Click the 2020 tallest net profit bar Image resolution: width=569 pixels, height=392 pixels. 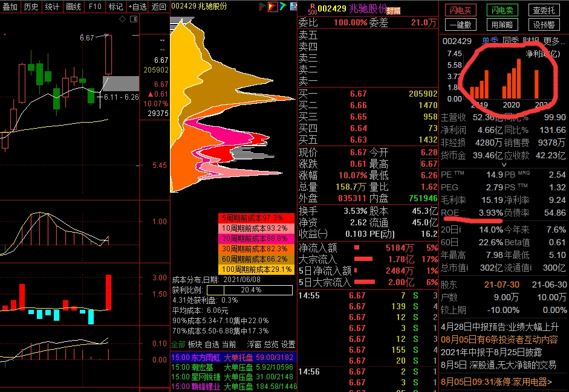pyautogui.click(x=519, y=79)
